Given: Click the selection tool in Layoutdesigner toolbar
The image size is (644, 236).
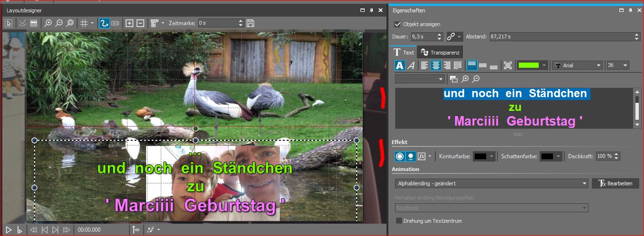Looking at the screenshot, I should 9,23.
